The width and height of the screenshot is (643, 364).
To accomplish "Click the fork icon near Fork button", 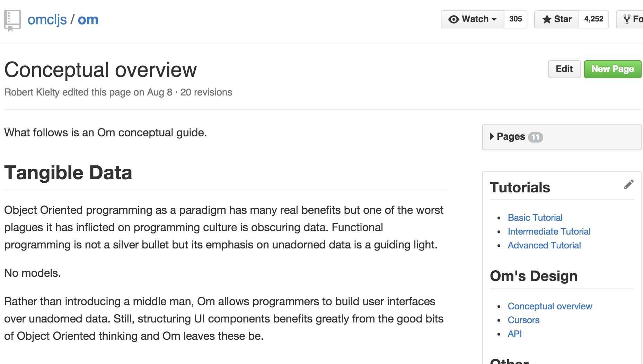I will pyautogui.click(x=627, y=19).
